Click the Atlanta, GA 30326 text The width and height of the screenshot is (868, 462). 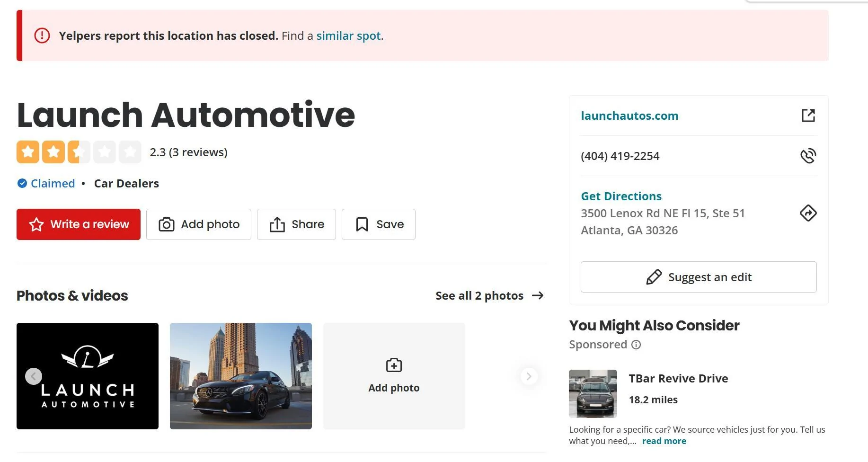point(629,231)
